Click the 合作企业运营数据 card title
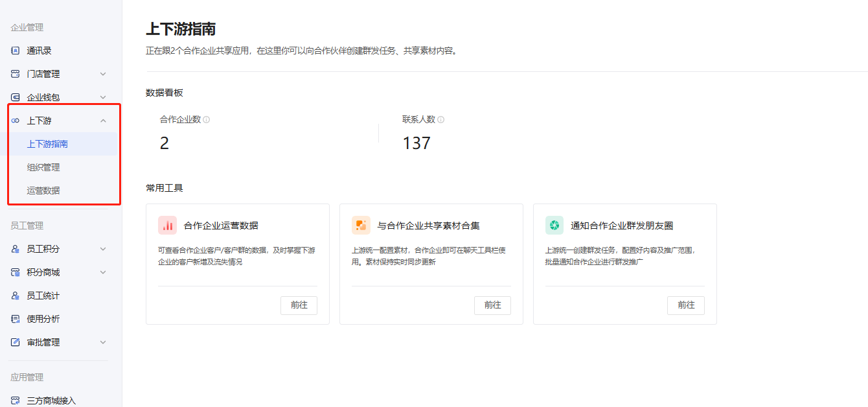The image size is (868, 407). tap(221, 226)
